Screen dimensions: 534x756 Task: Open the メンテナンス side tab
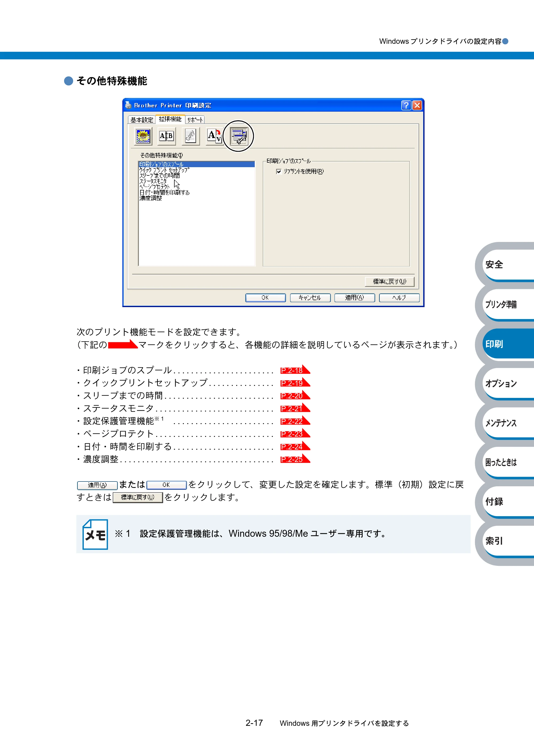[508, 423]
